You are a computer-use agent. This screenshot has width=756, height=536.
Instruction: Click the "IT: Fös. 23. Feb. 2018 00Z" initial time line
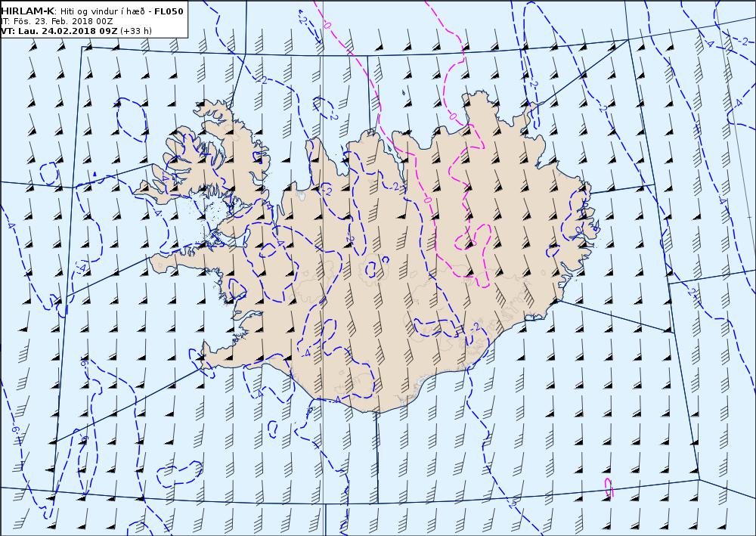pyautogui.click(x=57, y=21)
